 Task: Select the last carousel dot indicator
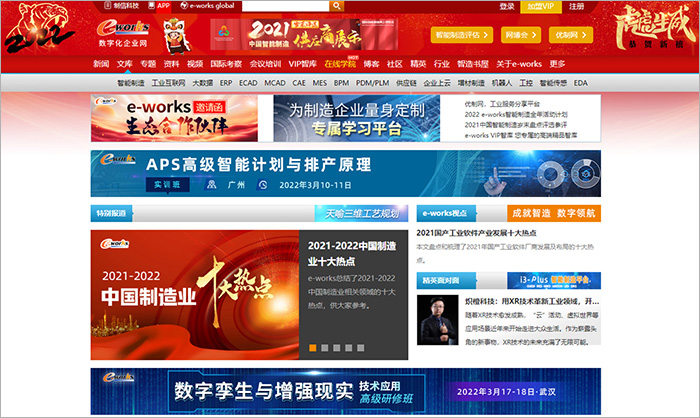tap(361, 348)
